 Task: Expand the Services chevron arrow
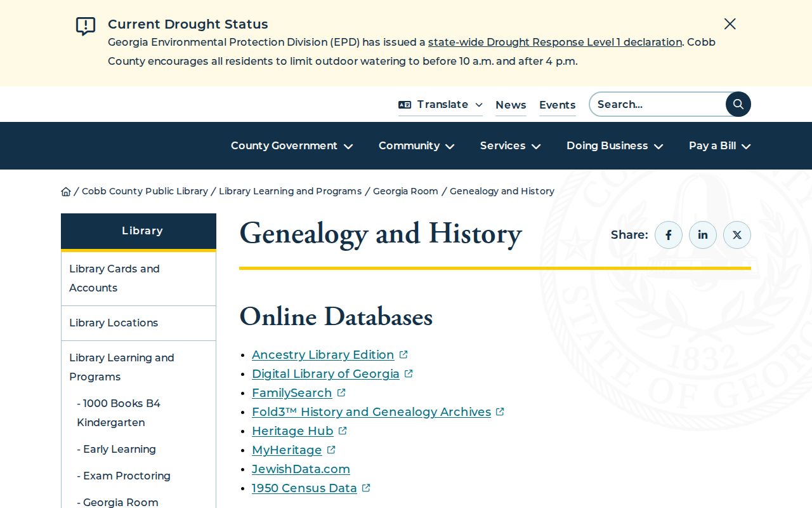[536, 146]
